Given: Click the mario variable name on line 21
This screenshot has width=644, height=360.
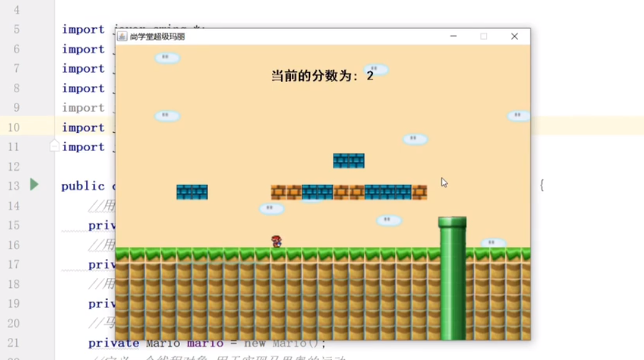Looking at the screenshot, I should pyautogui.click(x=205, y=343).
